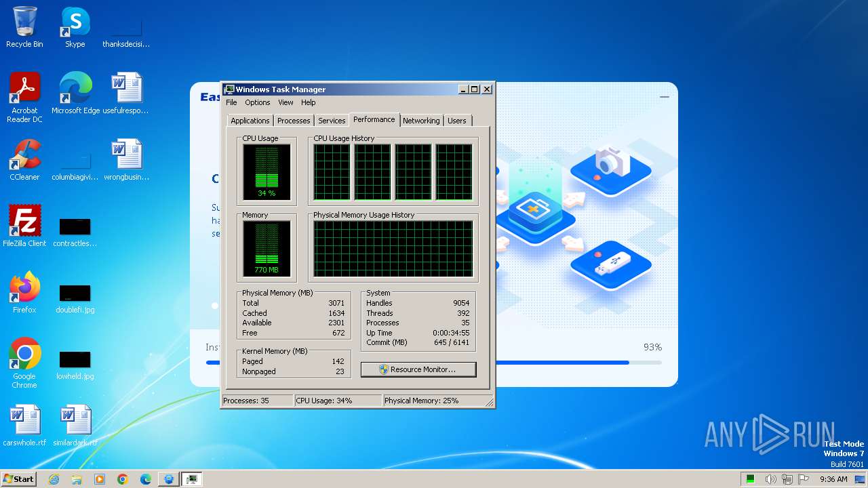Select the similardark.rtf document icon
The image size is (868, 488).
[75, 426]
